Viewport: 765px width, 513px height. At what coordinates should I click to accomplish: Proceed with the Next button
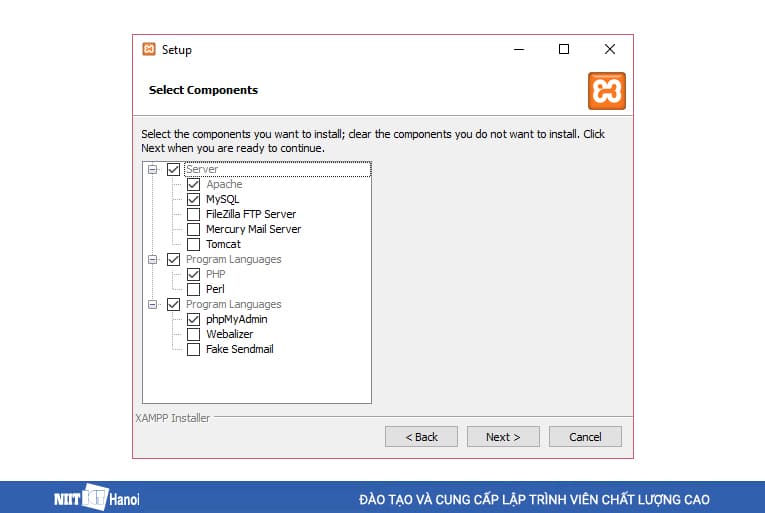503,437
